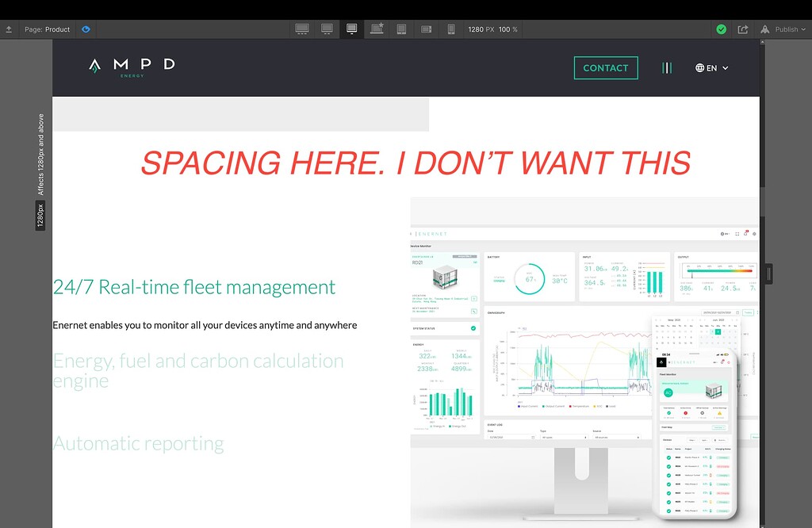Click the hamburger menu in the site header
This screenshot has width=812, height=528.
[x=666, y=67]
